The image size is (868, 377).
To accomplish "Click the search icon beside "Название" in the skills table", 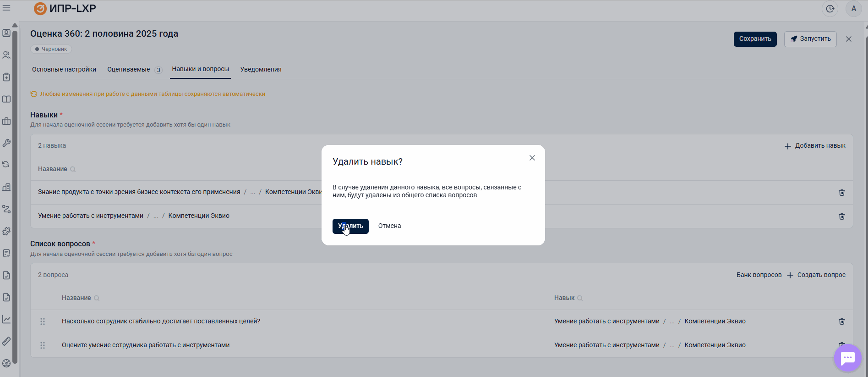I will coord(73,169).
